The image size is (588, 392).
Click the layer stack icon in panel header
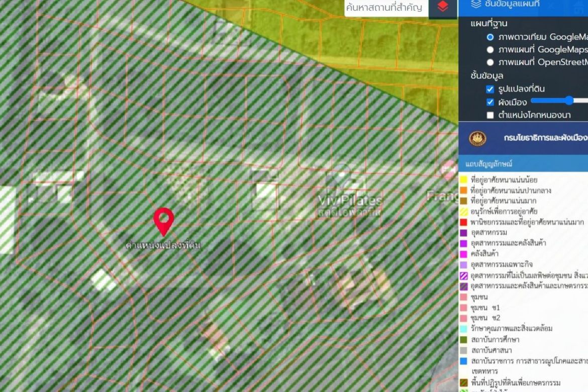click(x=476, y=4)
